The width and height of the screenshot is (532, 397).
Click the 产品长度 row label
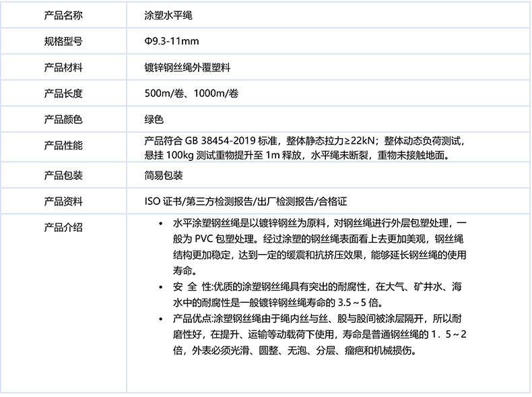click(63, 94)
